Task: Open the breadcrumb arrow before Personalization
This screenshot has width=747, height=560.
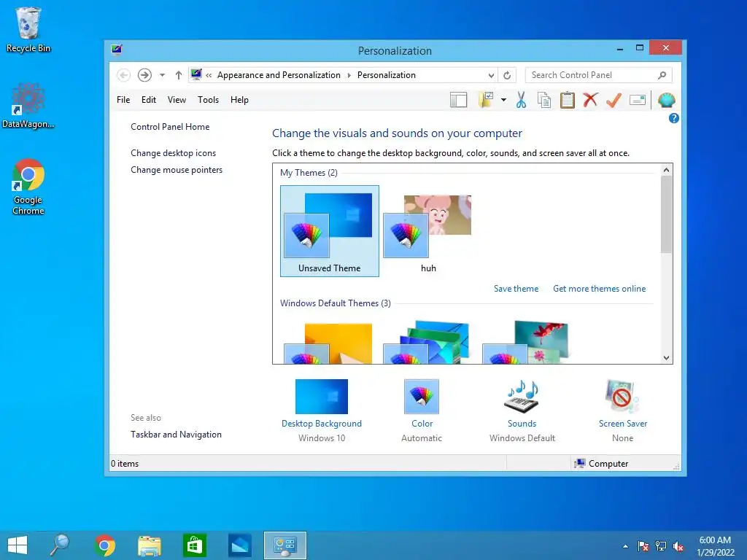Action: 349,75
